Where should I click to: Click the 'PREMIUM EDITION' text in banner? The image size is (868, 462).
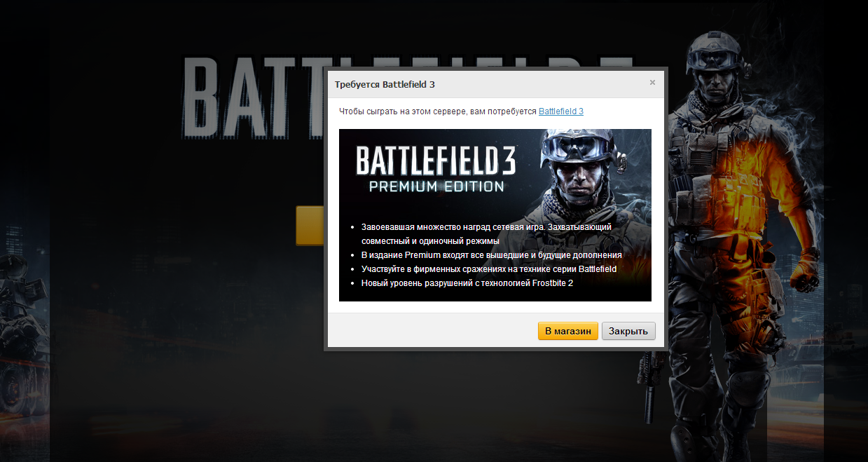pyautogui.click(x=436, y=186)
